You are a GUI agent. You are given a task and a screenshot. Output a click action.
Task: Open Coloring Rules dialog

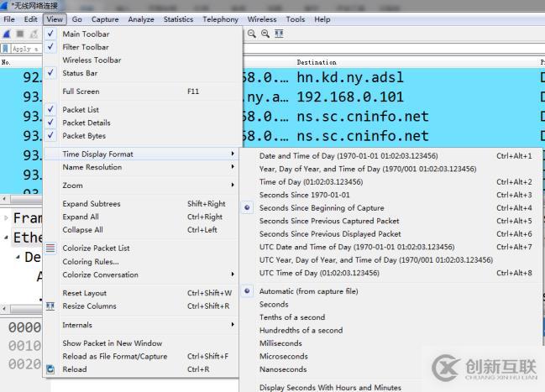pyautogui.click(x=141, y=262)
